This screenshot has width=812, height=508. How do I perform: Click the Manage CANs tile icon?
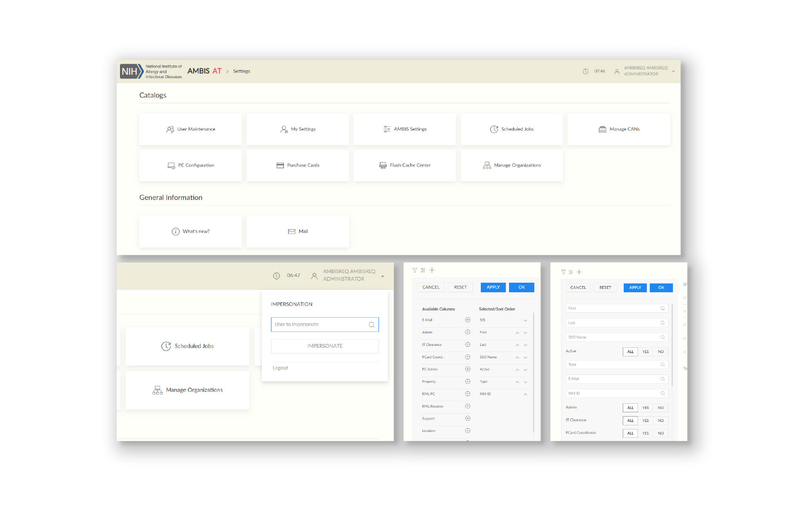602,129
